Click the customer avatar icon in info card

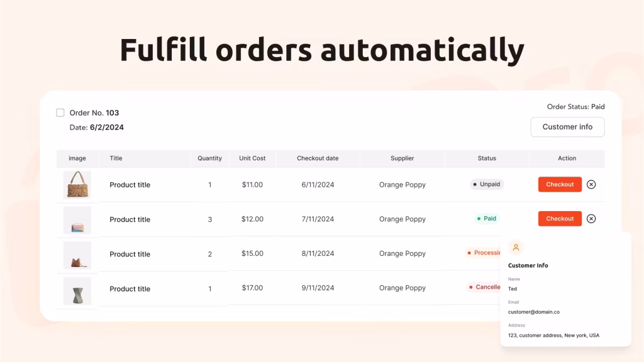click(516, 248)
